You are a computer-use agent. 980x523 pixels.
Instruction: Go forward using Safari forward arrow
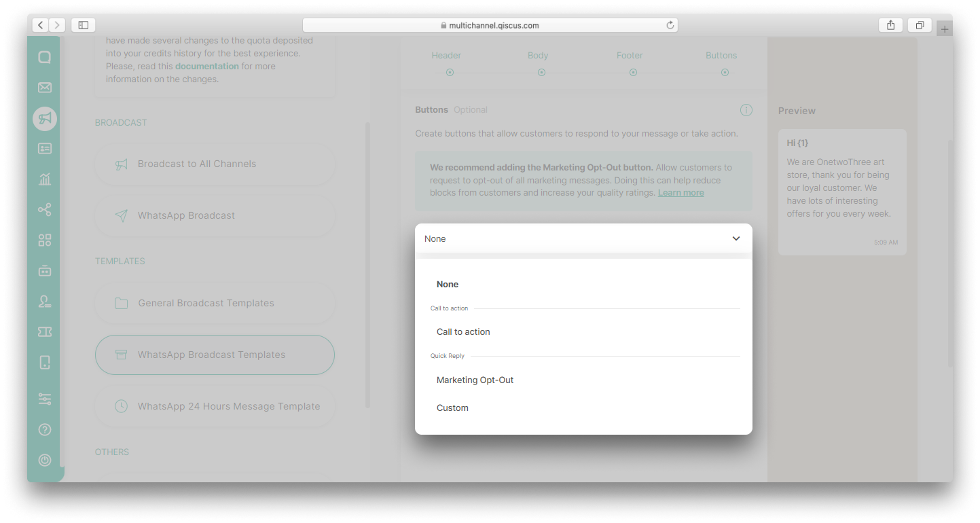coord(57,25)
